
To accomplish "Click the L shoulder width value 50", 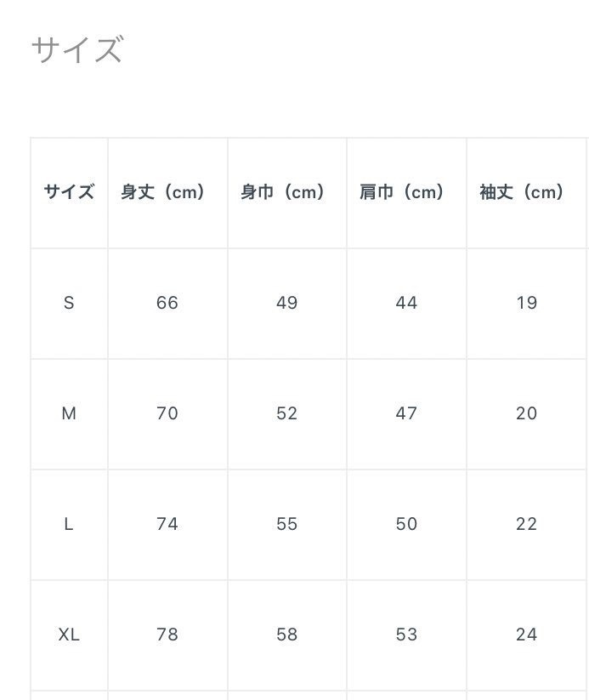I will pos(406,524).
